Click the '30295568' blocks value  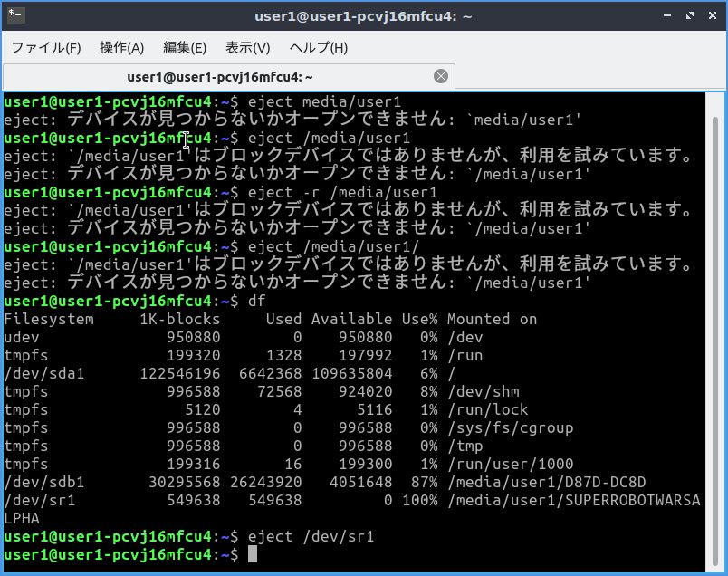pos(185,482)
